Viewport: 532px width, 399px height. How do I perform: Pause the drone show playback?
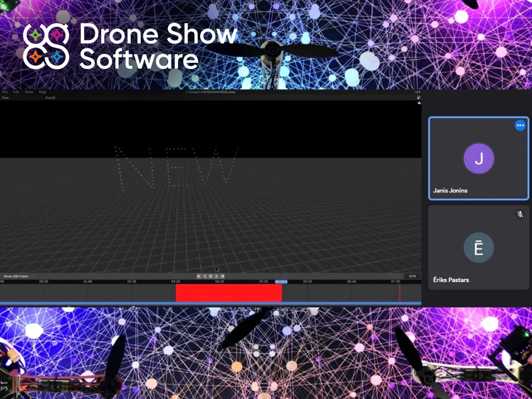pos(210,276)
